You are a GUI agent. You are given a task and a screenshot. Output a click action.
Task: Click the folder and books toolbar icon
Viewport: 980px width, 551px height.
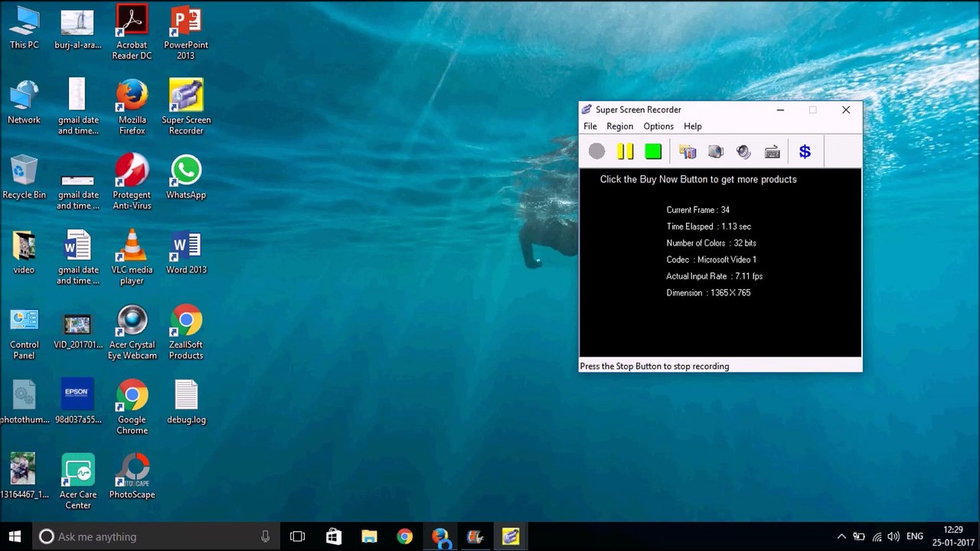pyautogui.click(x=688, y=152)
